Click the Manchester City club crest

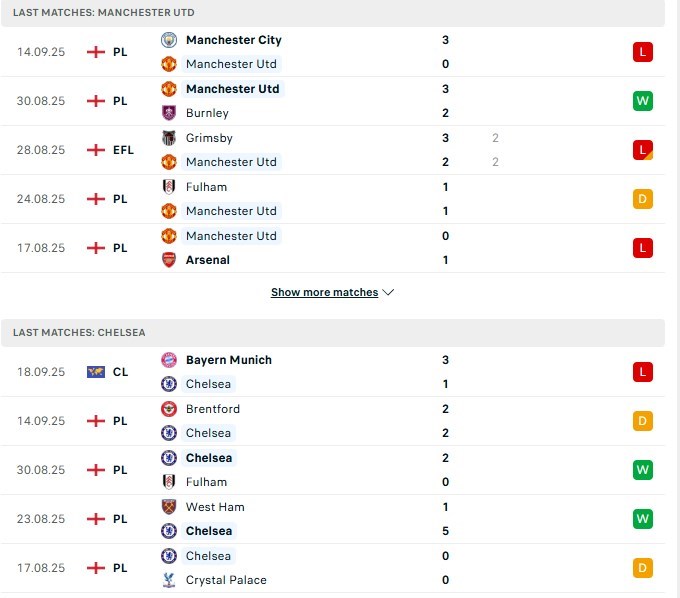click(x=169, y=40)
